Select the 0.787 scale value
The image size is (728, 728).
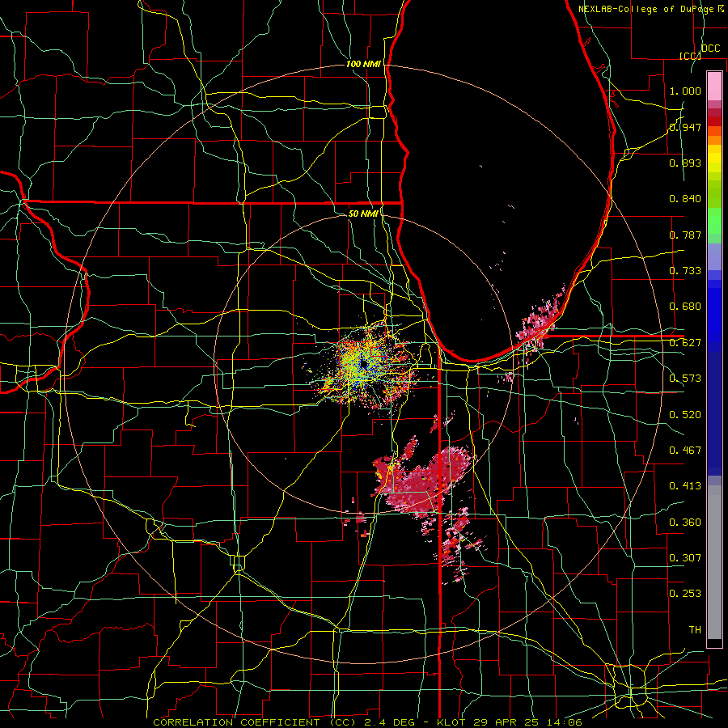(685, 235)
